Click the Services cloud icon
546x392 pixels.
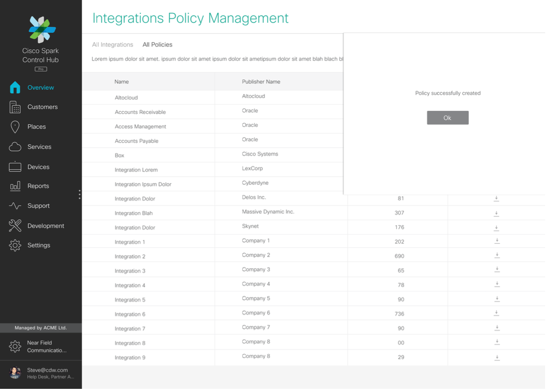[x=15, y=147]
